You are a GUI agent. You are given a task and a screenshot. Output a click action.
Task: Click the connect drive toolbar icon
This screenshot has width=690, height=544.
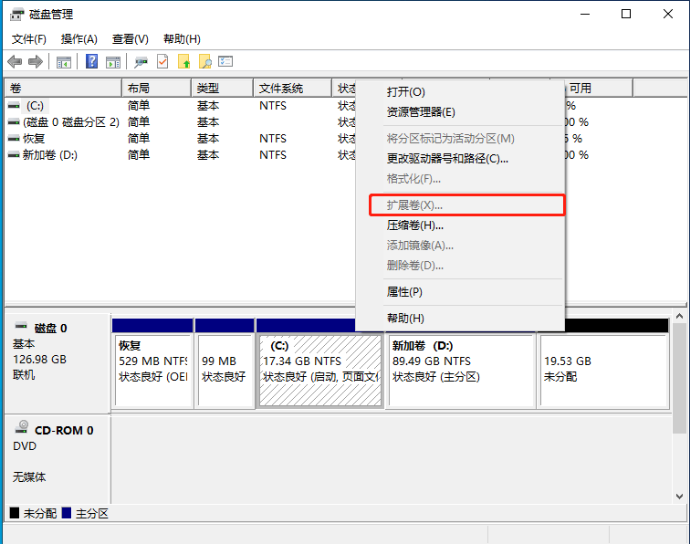[141, 62]
